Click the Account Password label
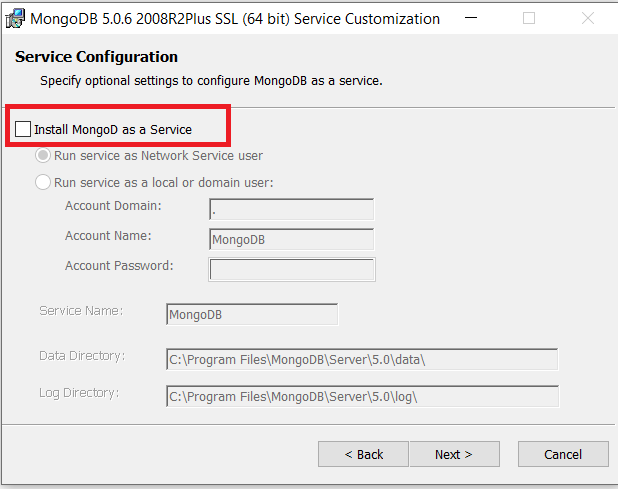Screen dimensions: 618x489 pyautogui.click(x=119, y=266)
